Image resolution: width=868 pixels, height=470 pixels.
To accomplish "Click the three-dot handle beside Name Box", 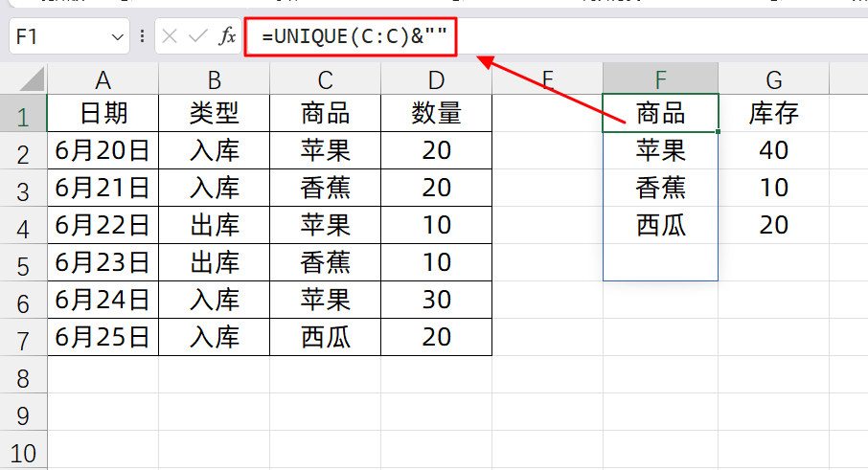I will (142, 36).
